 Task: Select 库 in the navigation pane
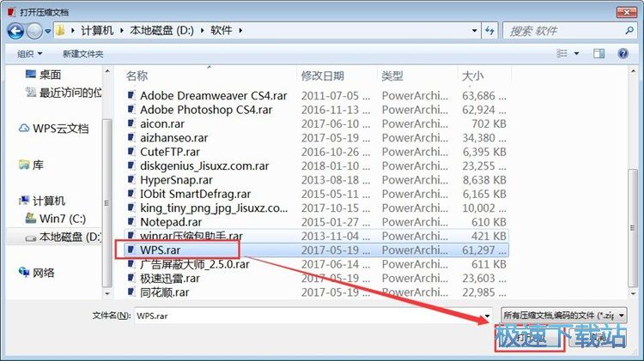pyautogui.click(x=31, y=165)
